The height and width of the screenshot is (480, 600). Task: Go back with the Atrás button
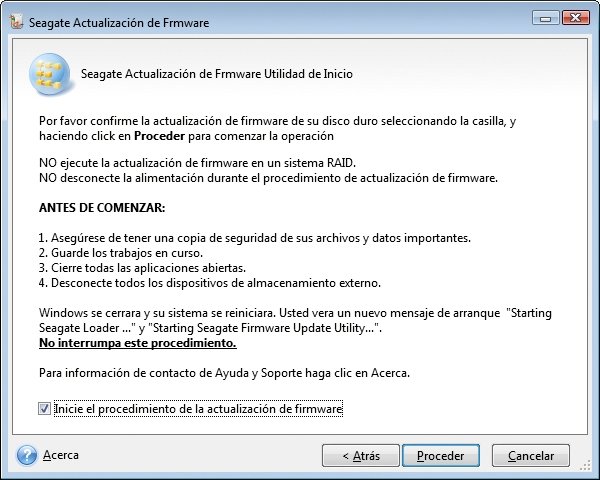pyautogui.click(x=361, y=456)
